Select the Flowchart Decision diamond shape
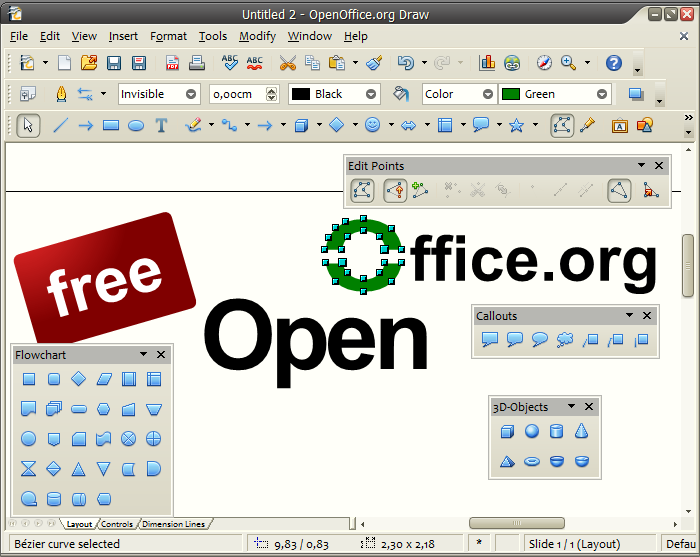700x557 pixels. (x=79, y=379)
